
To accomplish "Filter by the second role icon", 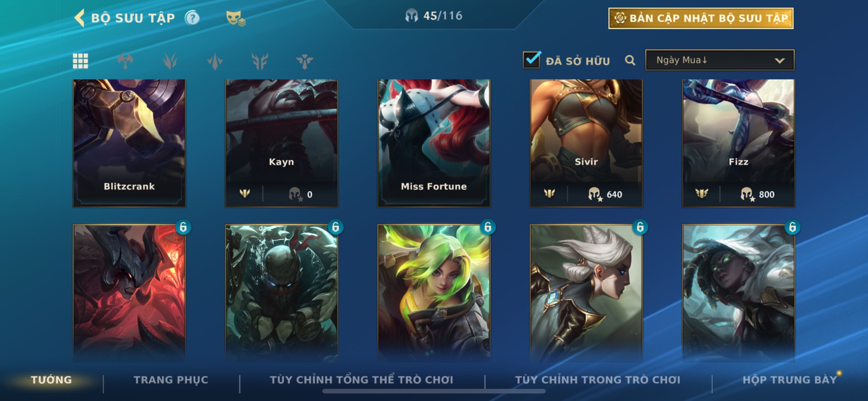I will pos(170,61).
